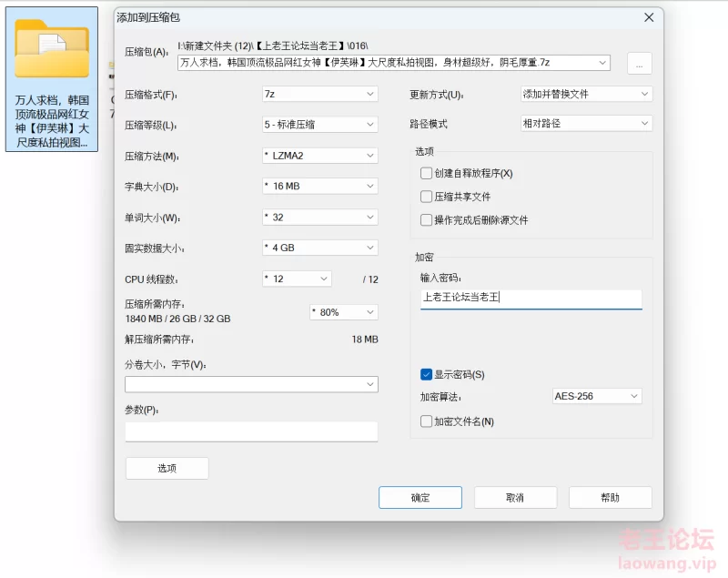Open the CPU threads 12 dropdown

tap(297, 279)
